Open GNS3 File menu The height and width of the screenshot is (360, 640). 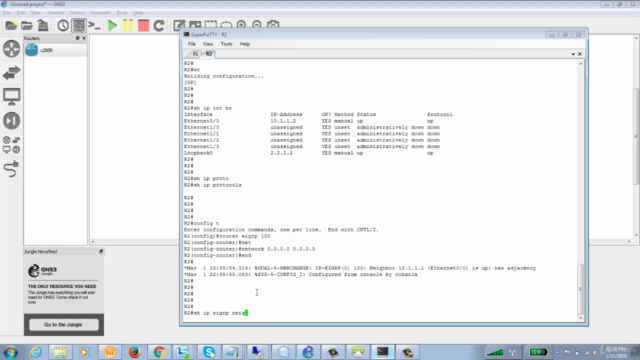click(x=7, y=13)
